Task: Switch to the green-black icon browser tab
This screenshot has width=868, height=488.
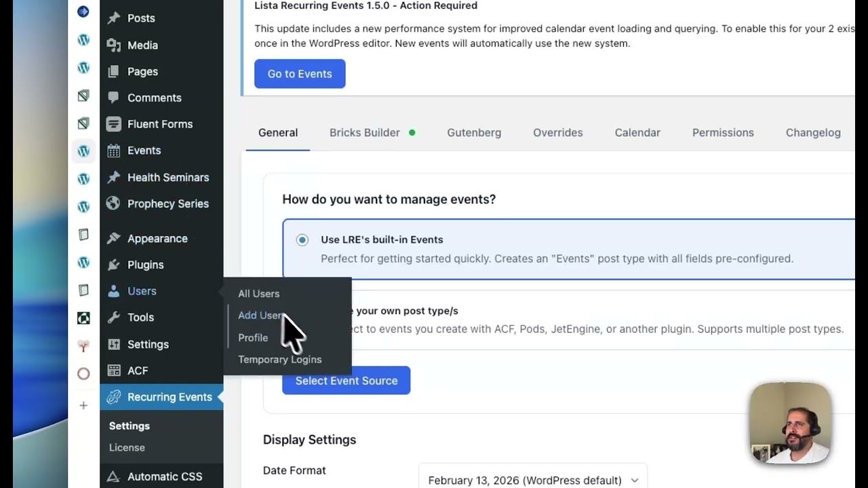Action: pyautogui.click(x=83, y=318)
